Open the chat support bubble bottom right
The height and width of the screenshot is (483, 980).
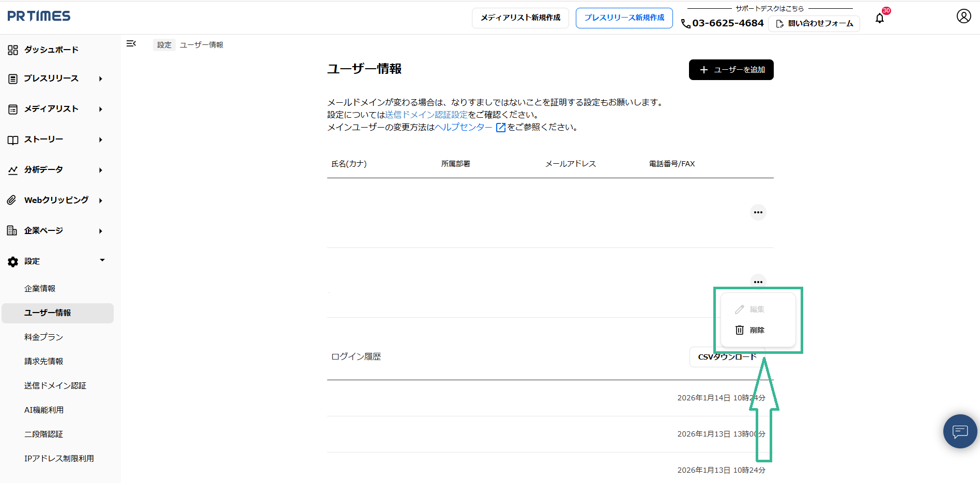960,431
